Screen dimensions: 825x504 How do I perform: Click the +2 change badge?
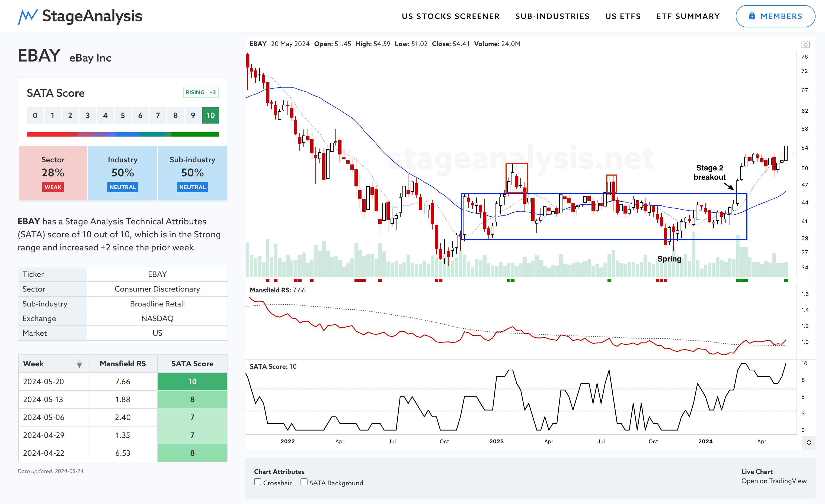point(213,92)
